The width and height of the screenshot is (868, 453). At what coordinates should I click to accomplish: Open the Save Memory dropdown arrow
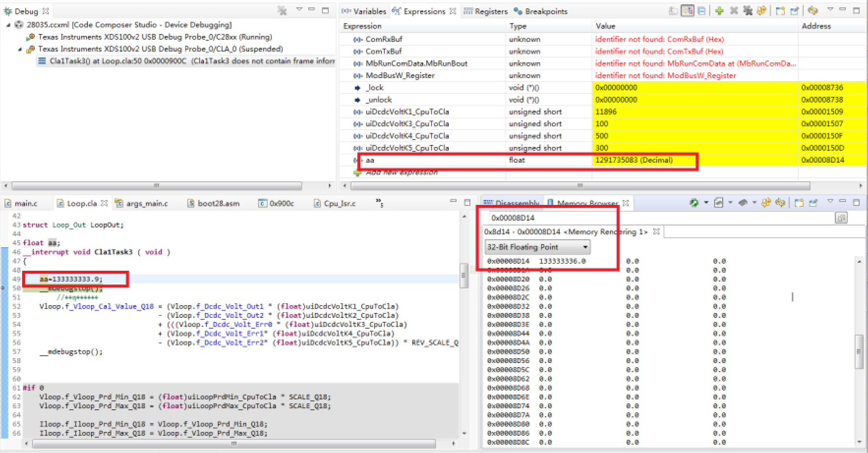tap(730, 202)
